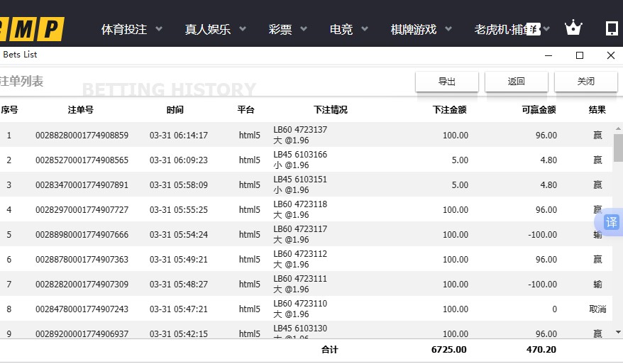The image size is (623, 364).
Task: Click the 导出 export button
Action: click(x=447, y=82)
